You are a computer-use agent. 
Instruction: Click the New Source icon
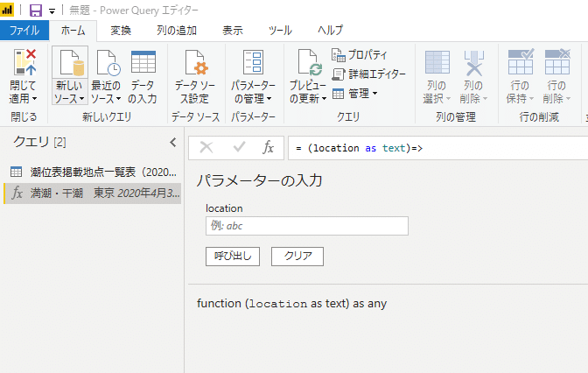point(70,64)
